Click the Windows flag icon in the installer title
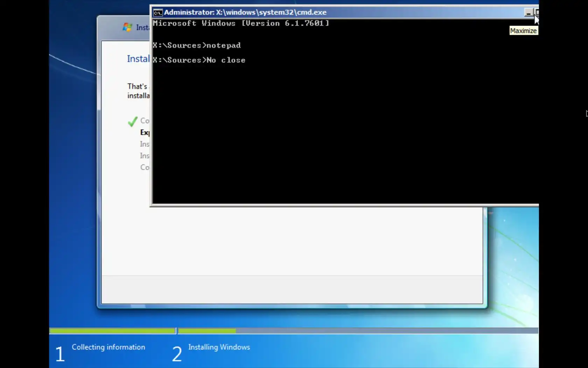Viewport: 588px width, 368px height. pyautogui.click(x=127, y=27)
